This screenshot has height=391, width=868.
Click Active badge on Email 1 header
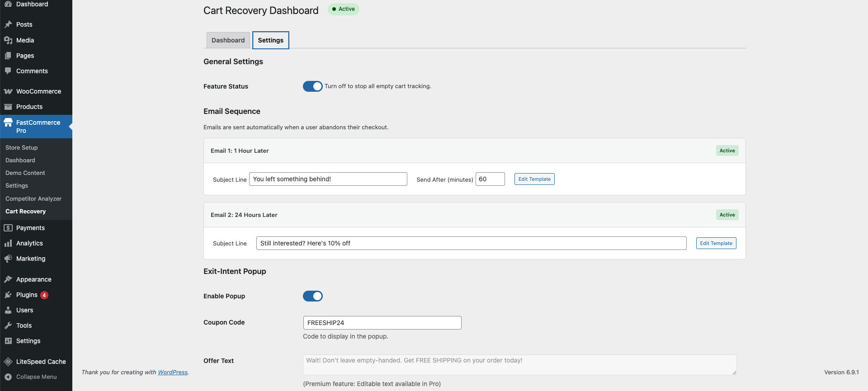click(727, 151)
